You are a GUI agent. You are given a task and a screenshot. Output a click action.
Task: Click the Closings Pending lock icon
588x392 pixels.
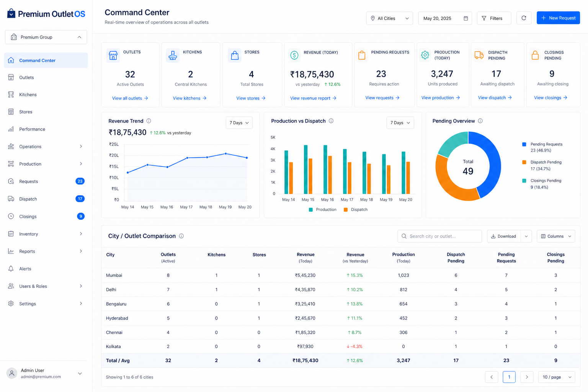point(535,55)
